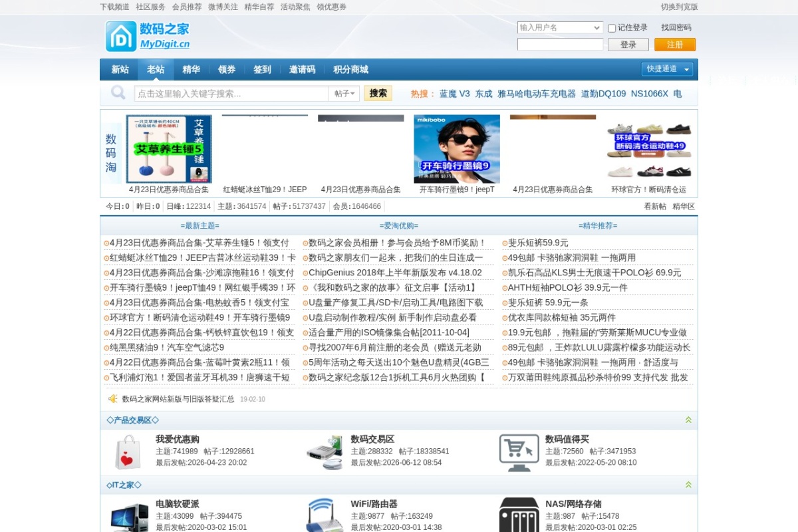Screen dimensions: 798x532
Task: Open the 积分商城 navigation item
Action: (x=350, y=70)
